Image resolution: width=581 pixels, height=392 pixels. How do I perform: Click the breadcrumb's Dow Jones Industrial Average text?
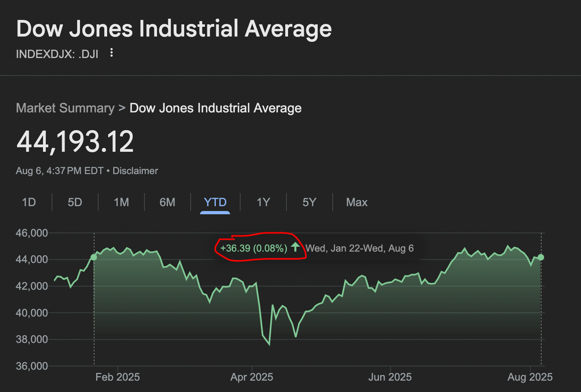click(x=215, y=108)
